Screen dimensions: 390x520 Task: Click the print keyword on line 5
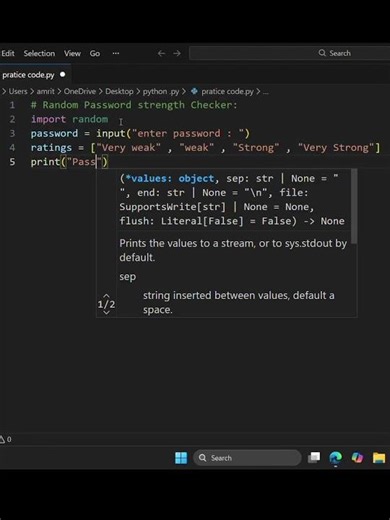pos(45,162)
